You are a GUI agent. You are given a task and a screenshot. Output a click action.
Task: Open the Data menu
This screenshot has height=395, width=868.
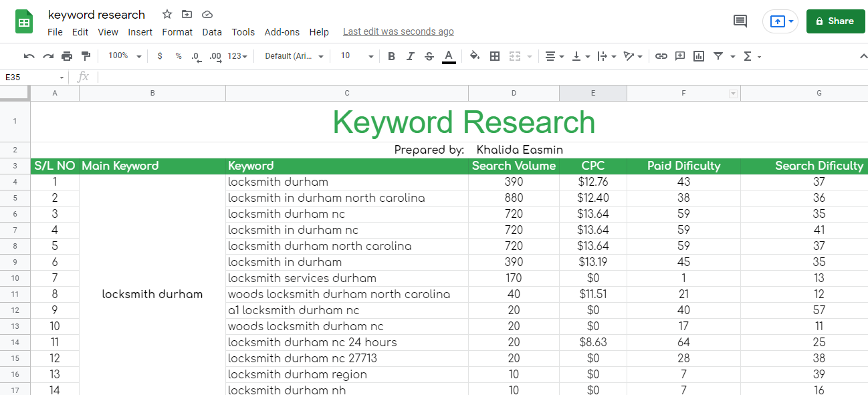pyautogui.click(x=212, y=31)
